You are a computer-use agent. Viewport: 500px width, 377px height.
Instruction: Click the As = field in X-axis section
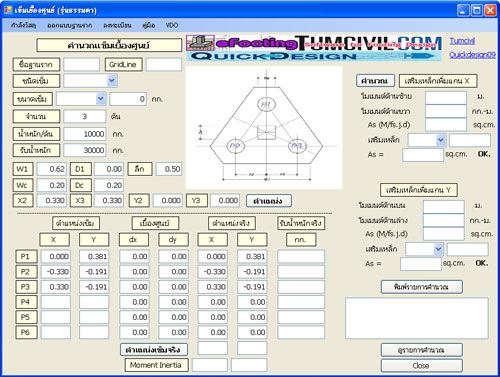click(423, 155)
